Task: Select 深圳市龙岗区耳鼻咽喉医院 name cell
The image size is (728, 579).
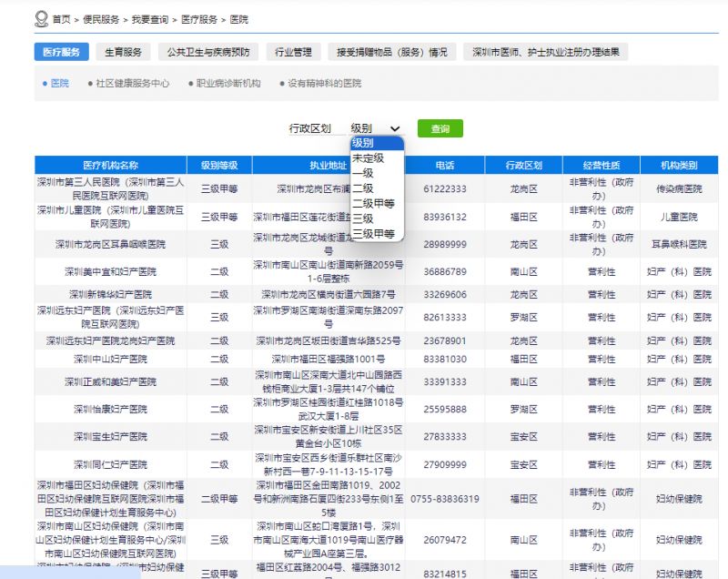Action: point(110,244)
